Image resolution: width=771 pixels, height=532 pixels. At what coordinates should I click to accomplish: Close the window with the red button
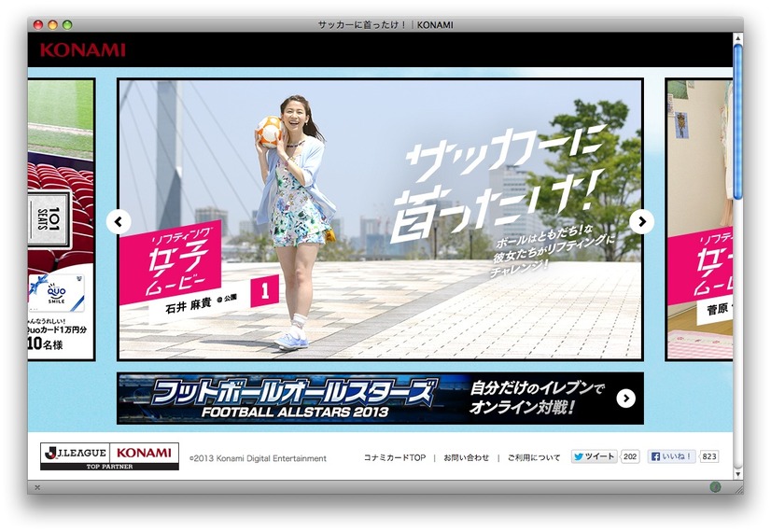[38, 24]
